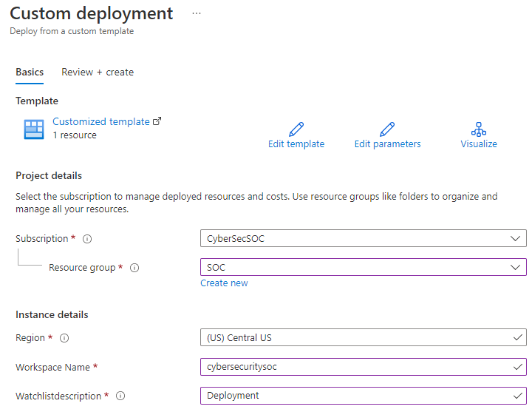This screenshot has height=412, width=532.
Task: Click the external link icon beside Customized template
Action: click(157, 121)
